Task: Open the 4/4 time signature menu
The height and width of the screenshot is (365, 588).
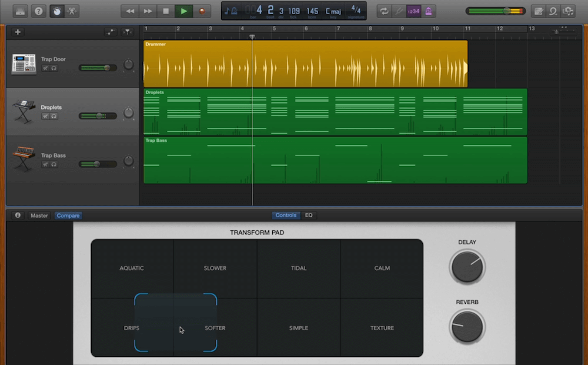Action: 356,11
